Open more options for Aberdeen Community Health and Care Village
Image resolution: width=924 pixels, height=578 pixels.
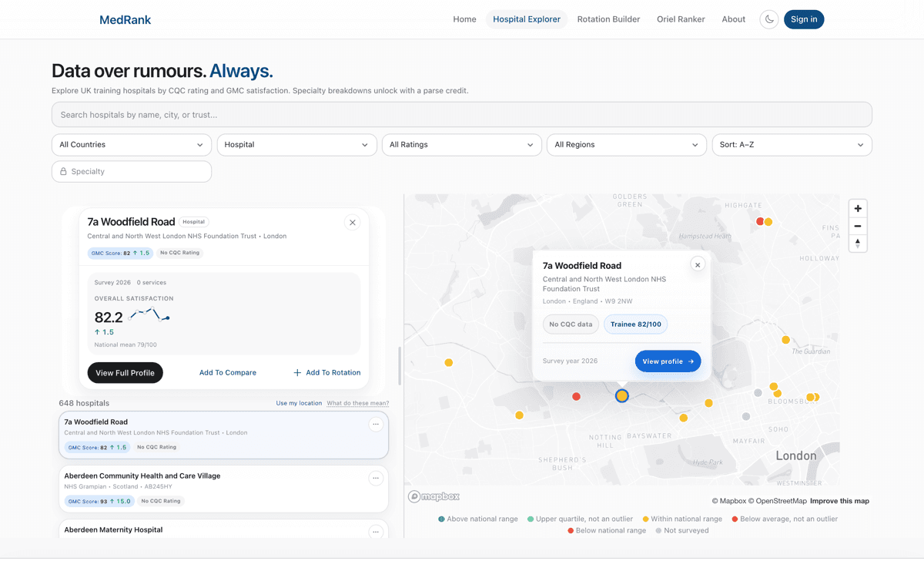tap(376, 478)
